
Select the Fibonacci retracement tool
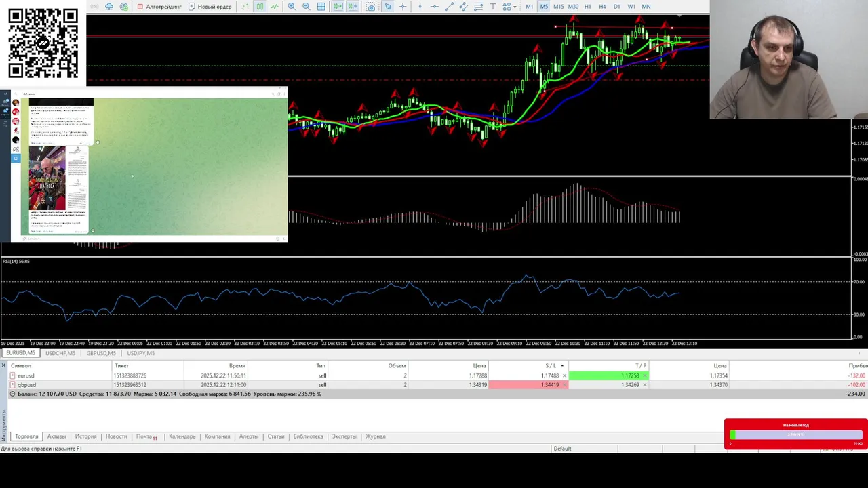point(478,6)
